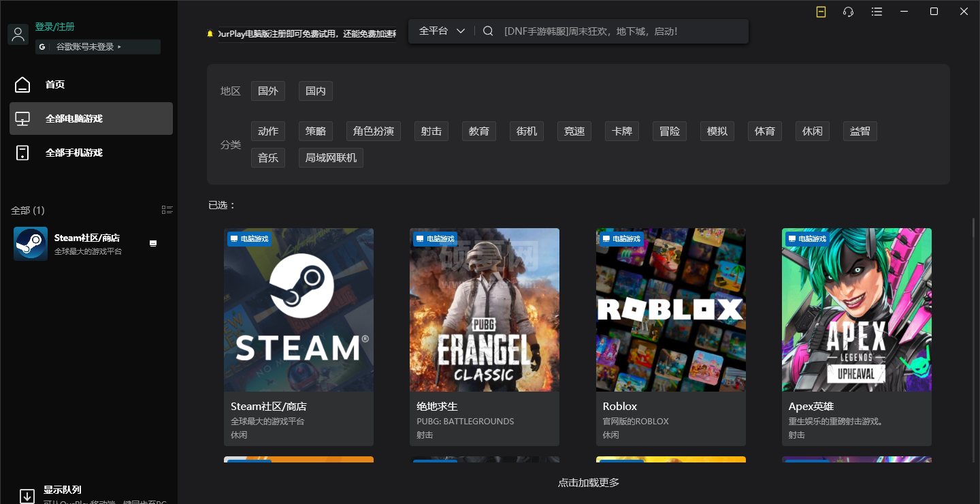Open the 登录/注册 login link
Image resolution: width=980 pixels, height=504 pixels.
(x=55, y=27)
